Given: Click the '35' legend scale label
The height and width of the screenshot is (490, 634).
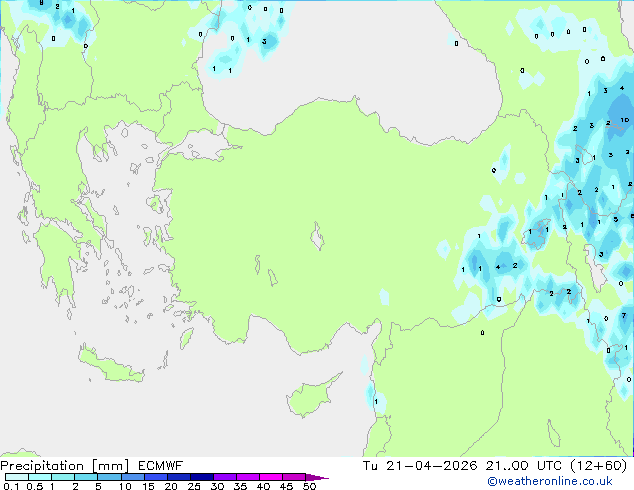Looking at the screenshot, I should [240, 486].
